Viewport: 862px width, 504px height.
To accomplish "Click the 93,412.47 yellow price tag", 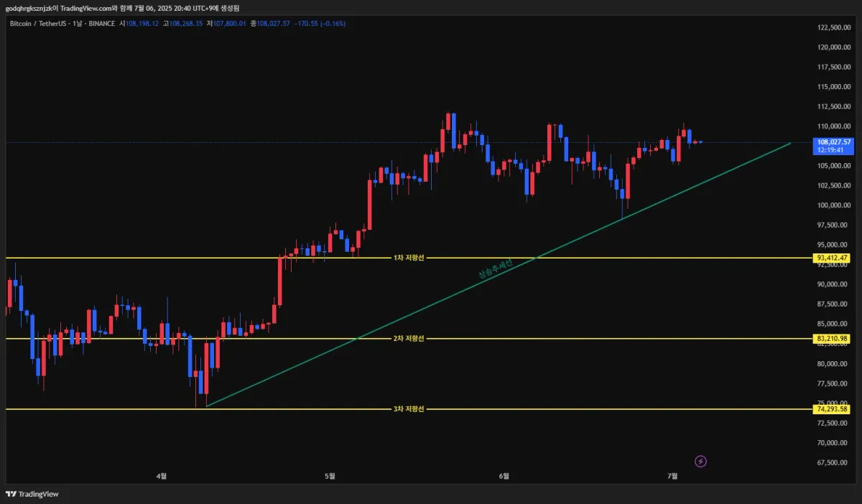I will click(x=833, y=258).
